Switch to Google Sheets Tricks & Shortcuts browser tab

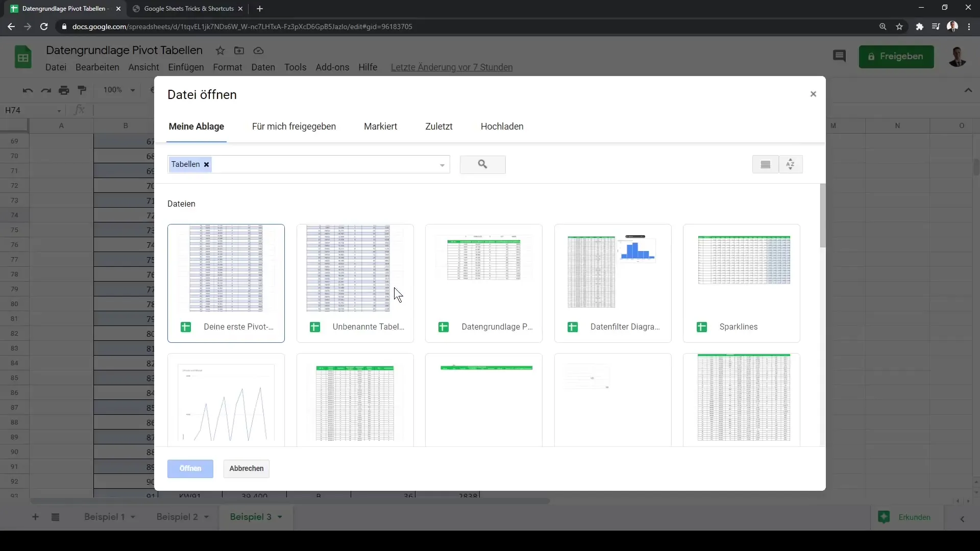tap(188, 9)
